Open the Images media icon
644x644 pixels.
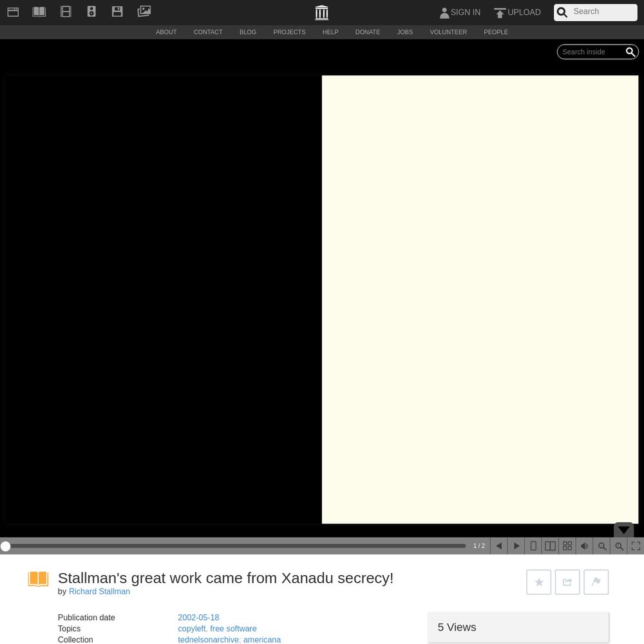pos(144,12)
